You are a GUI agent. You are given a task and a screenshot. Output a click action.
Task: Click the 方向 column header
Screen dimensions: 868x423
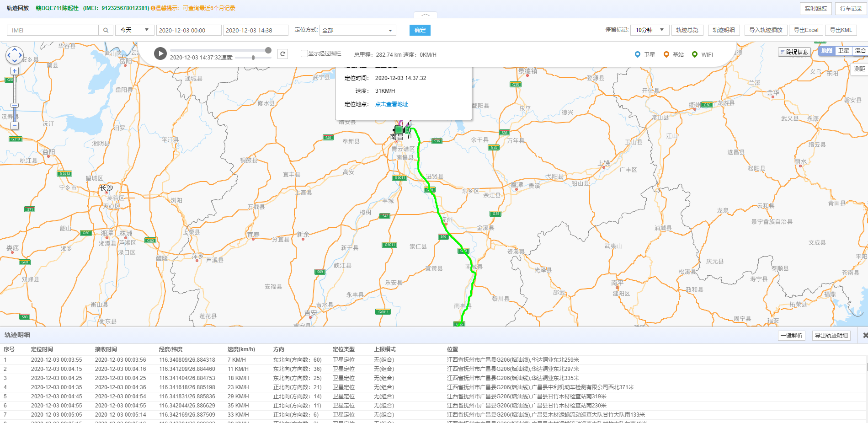click(x=279, y=349)
